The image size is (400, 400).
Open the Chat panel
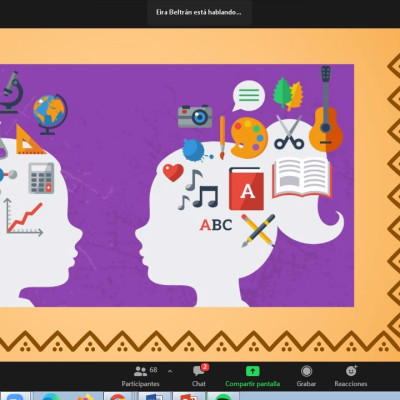[199, 377]
